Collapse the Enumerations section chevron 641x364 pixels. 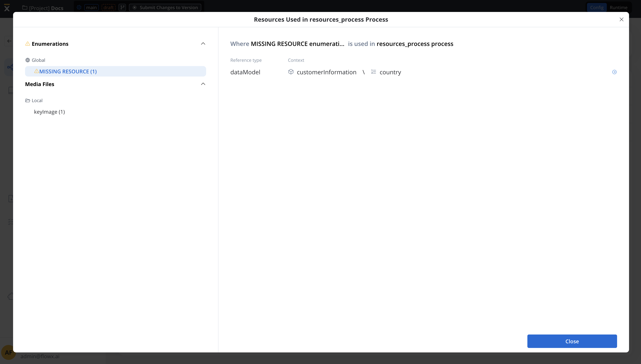click(203, 44)
